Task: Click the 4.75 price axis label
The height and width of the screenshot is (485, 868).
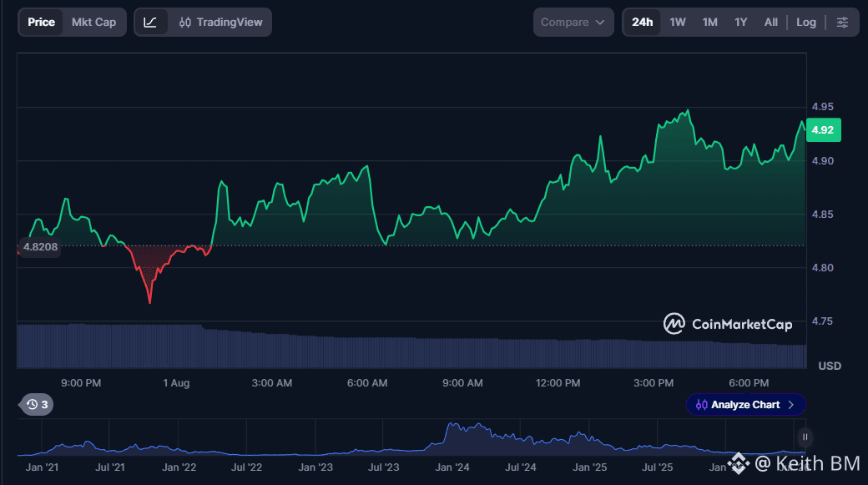Action: tap(823, 321)
